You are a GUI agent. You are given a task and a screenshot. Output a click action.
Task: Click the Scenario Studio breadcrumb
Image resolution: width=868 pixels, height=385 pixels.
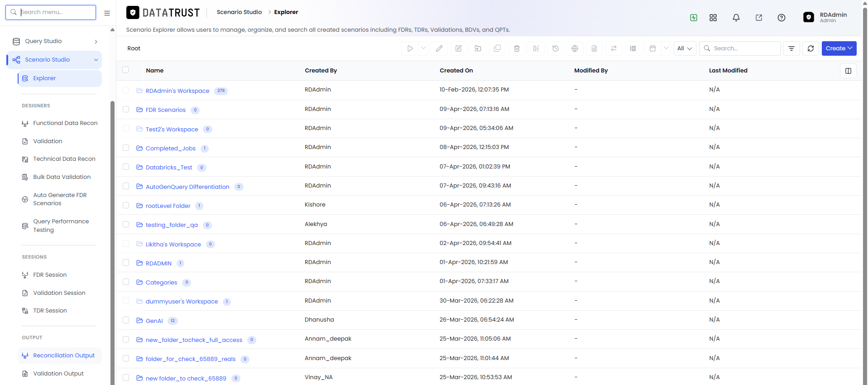click(239, 12)
